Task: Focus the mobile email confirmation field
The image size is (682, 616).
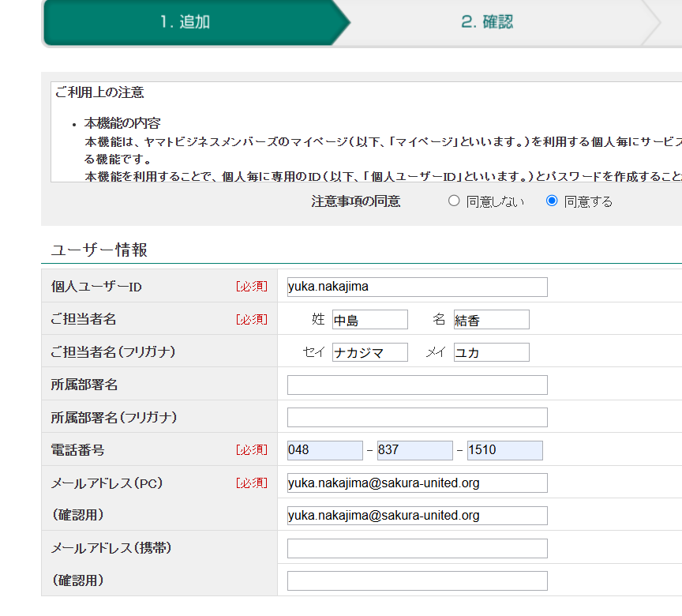Action: (417, 581)
